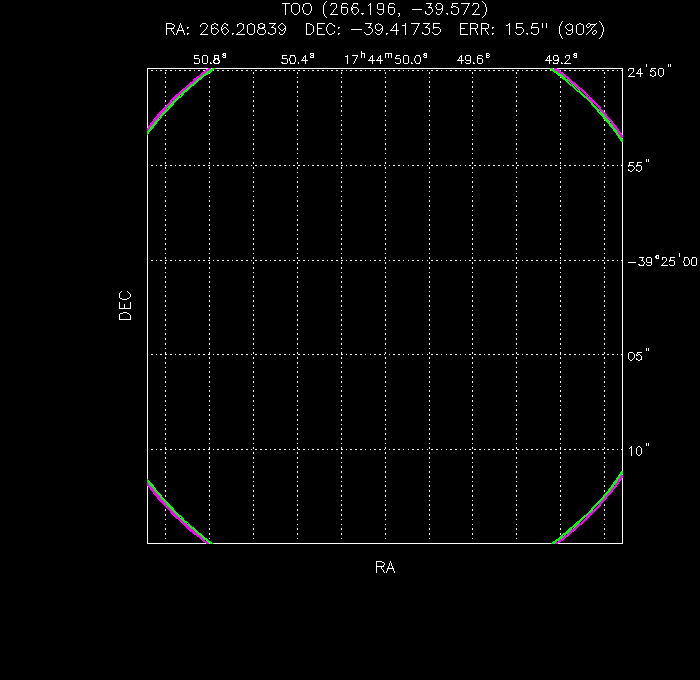Screen dimensions: 700x680
Task: Click the 50.4s RA tick label
Action: pos(298,59)
